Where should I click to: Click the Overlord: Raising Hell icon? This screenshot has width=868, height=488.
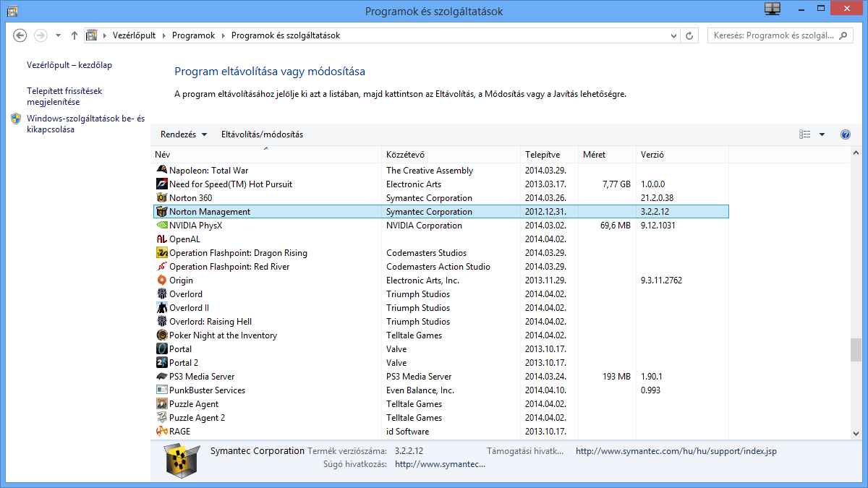pyautogui.click(x=162, y=322)
